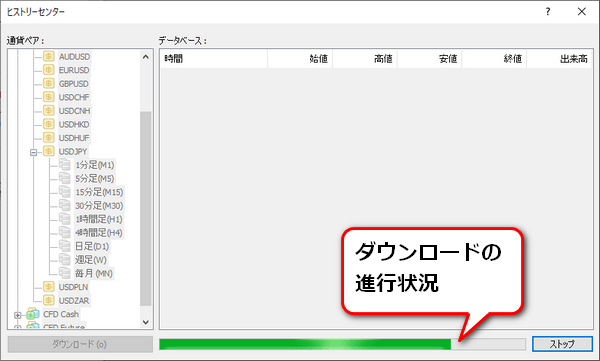Click the 始値 column header

300,59
